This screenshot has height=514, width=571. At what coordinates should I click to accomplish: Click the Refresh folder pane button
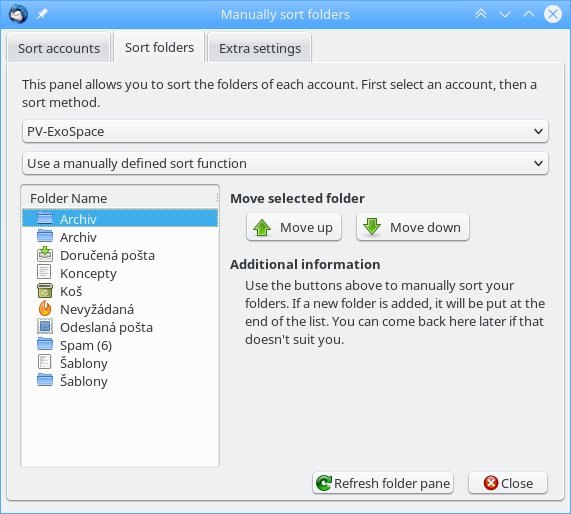[383, 483]
